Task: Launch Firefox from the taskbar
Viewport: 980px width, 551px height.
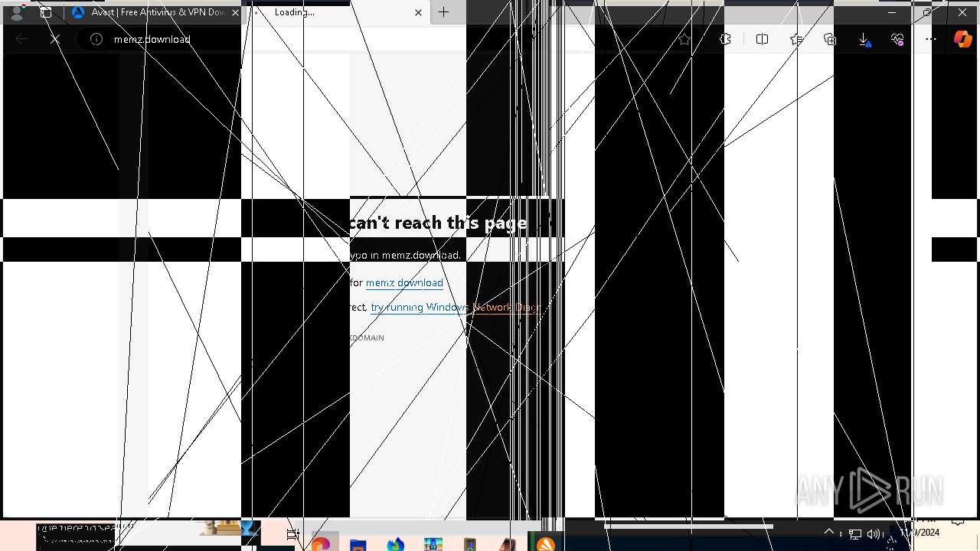Action: pos(395,544)
